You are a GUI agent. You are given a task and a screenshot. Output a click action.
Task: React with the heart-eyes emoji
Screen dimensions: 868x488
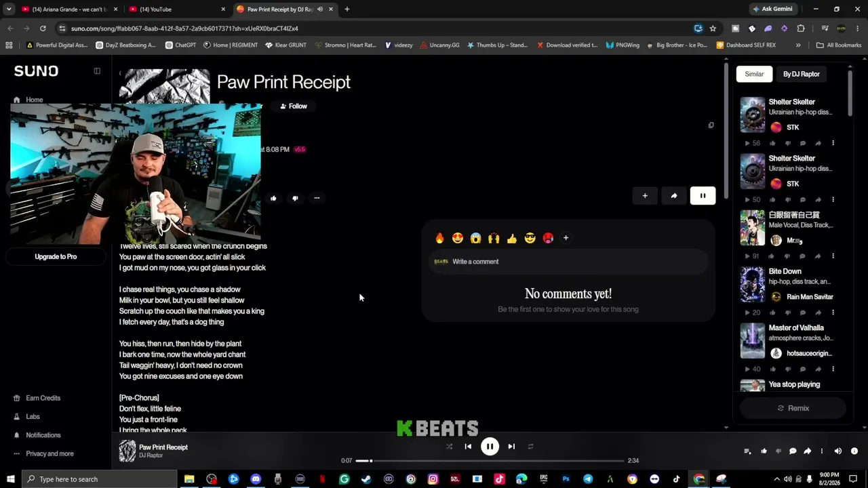pyautogui.click(x=458, y=238)
